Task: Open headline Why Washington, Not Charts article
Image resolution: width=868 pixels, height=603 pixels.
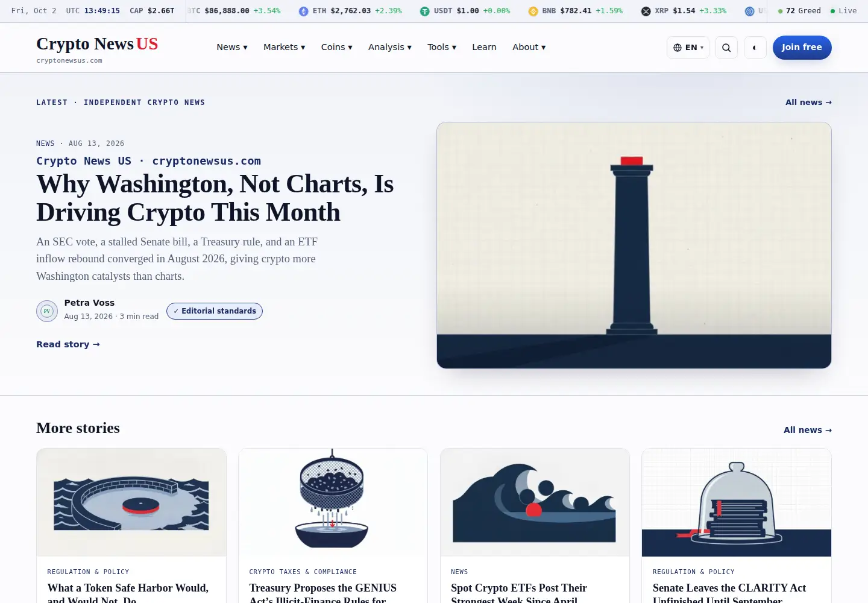Action: [215, 198]
